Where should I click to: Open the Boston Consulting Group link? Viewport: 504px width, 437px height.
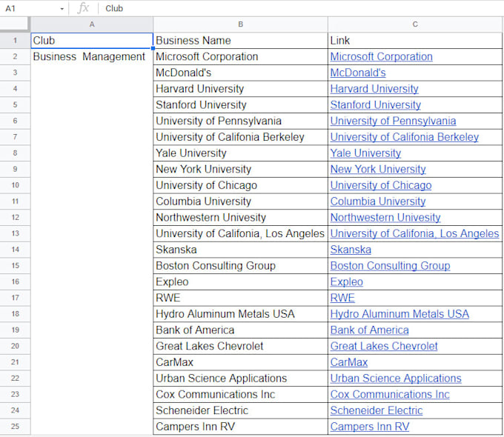pos(390,266)
